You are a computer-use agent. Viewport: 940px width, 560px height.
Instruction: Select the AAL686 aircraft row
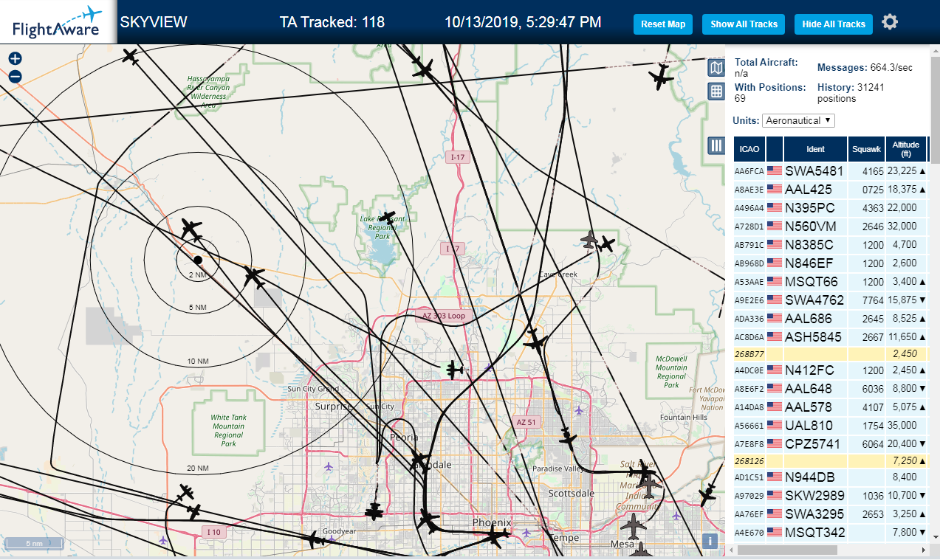pos(831,318)
